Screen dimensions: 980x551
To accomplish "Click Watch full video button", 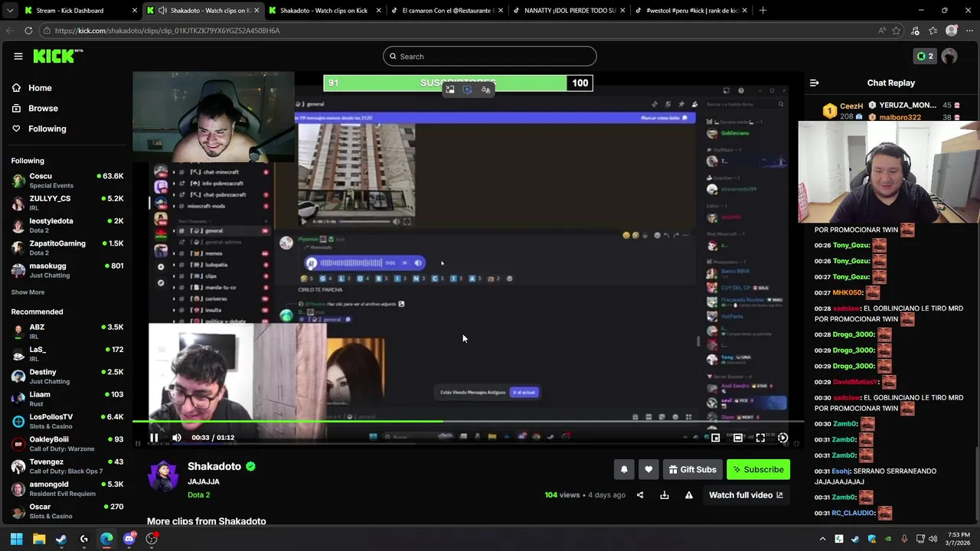I will click(x=746, y=495).
